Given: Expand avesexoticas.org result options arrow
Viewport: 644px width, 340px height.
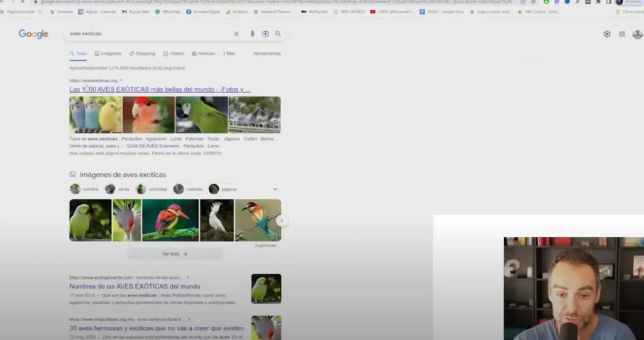Looking at the screenshot, I should (x=121, y=81).
